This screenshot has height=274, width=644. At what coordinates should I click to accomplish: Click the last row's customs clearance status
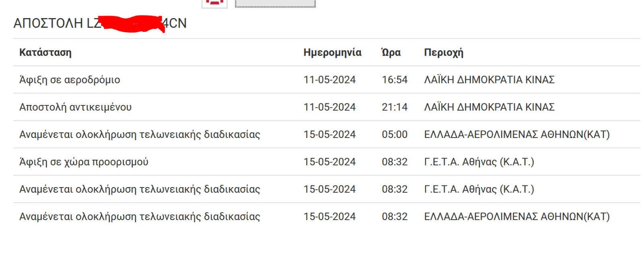140,216
